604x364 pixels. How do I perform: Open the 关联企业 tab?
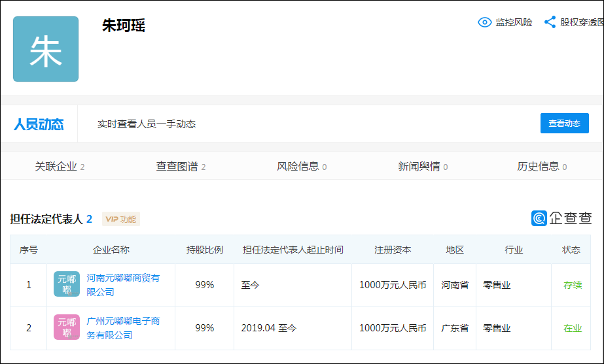click(x=60, y=166)
